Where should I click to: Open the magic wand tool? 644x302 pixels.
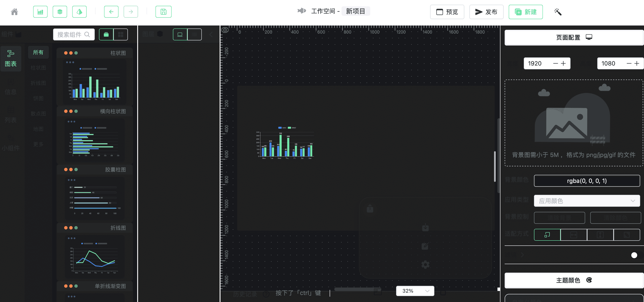(x=558, y=11)
